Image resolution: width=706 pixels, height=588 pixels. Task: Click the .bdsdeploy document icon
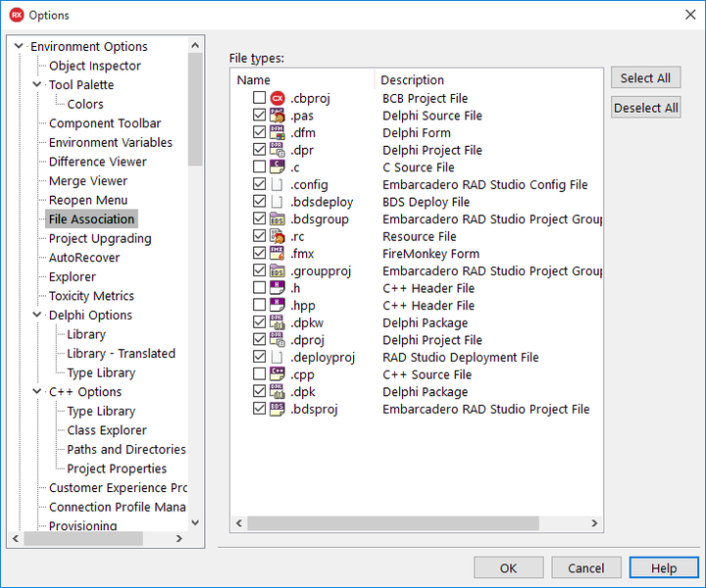(x=277, y=202)
